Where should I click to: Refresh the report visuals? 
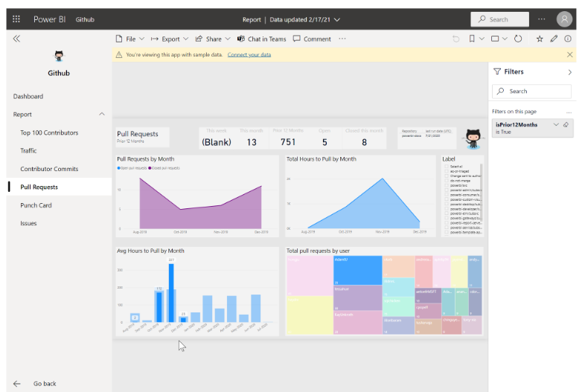tap(518, 39)
